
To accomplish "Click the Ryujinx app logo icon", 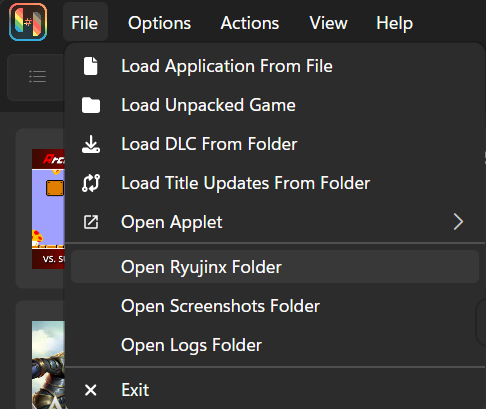I will tap(28, 22).
